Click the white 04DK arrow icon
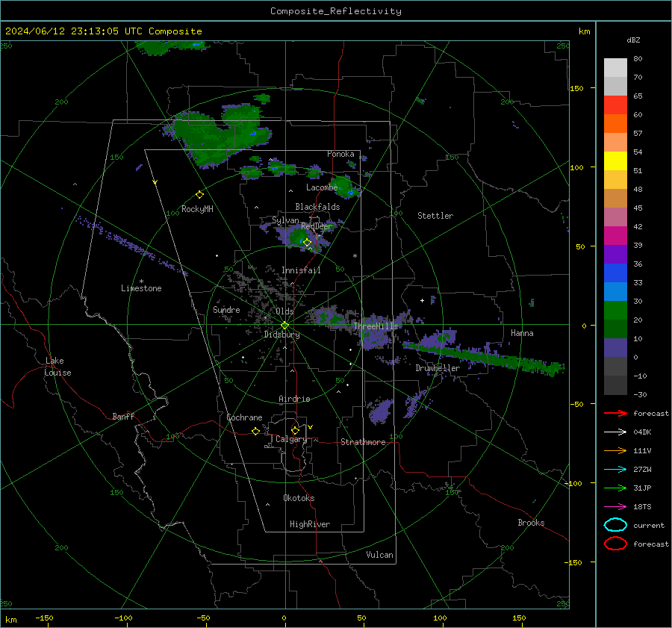This screenshot has width=672, height=628. (x=615, y=432)
